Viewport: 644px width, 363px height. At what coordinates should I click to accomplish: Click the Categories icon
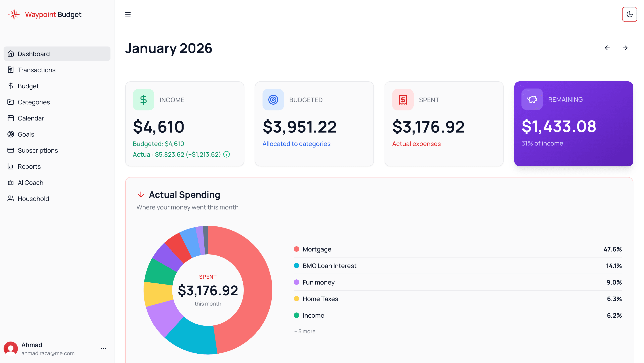coord(11,102)
